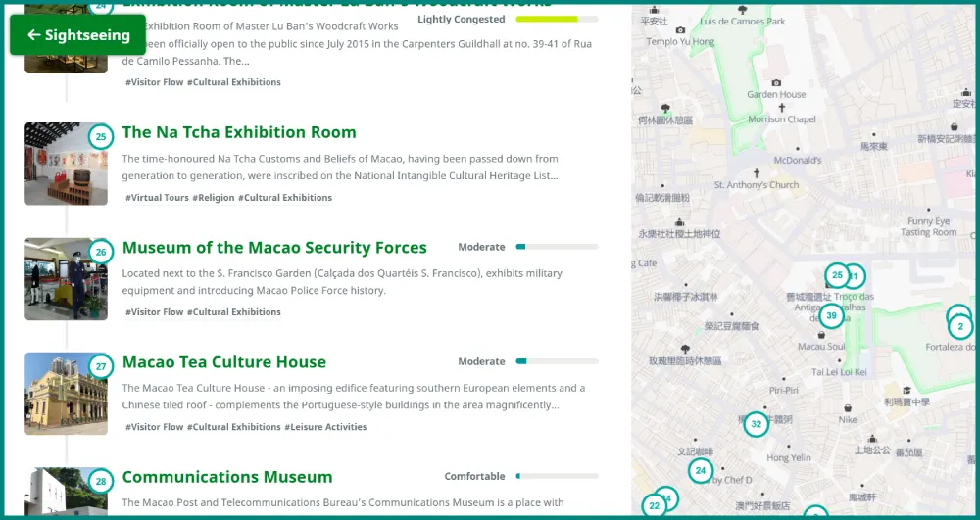Screen dimensions: 980x520
Task: Click Museum of Macao Security Forces thumbnail
Action: pos(66,278)
